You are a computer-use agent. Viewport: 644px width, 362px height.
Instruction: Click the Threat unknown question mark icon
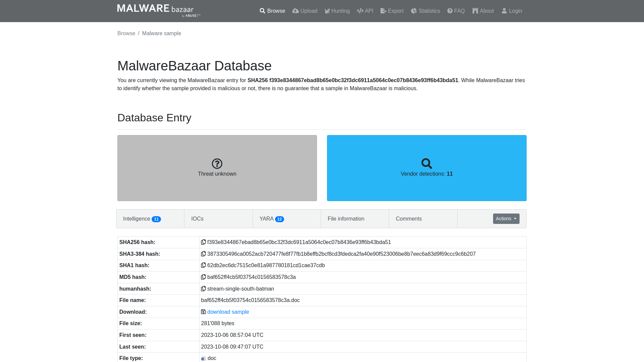click(217, 163)
